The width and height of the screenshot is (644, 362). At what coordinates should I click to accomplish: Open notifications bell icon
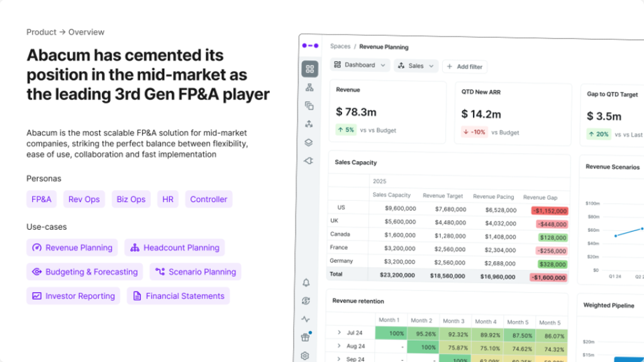pos(306,283)
